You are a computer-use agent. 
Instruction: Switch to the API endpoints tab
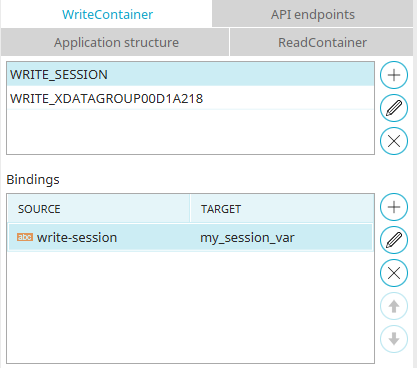[x=313, y=14]
